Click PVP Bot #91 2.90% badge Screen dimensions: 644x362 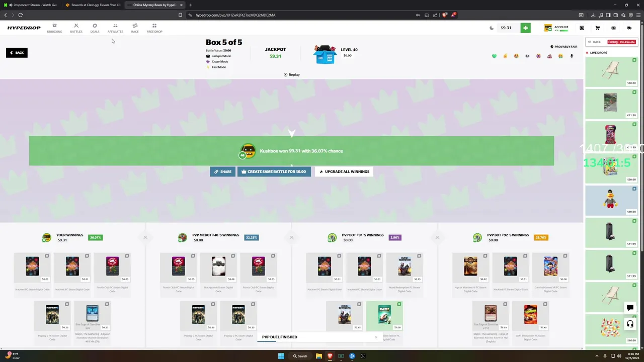(x=394, y=237)
